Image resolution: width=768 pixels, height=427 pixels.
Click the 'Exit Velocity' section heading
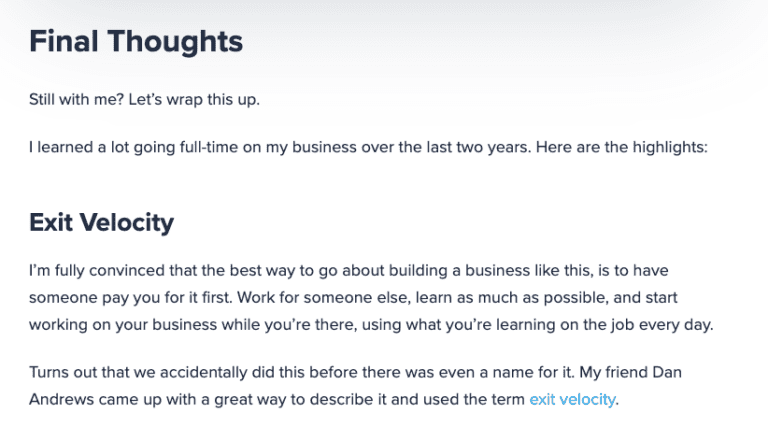click(101, 223)
